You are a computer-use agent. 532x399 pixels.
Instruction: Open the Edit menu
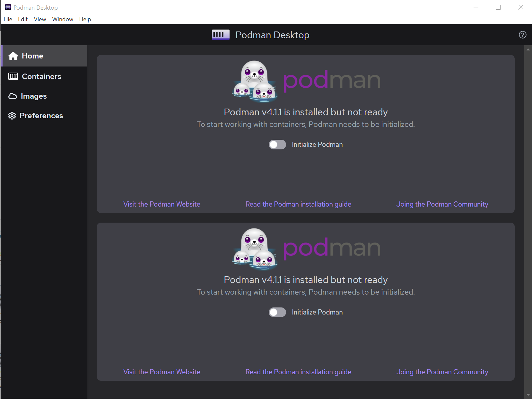click(x=22, y=19)
